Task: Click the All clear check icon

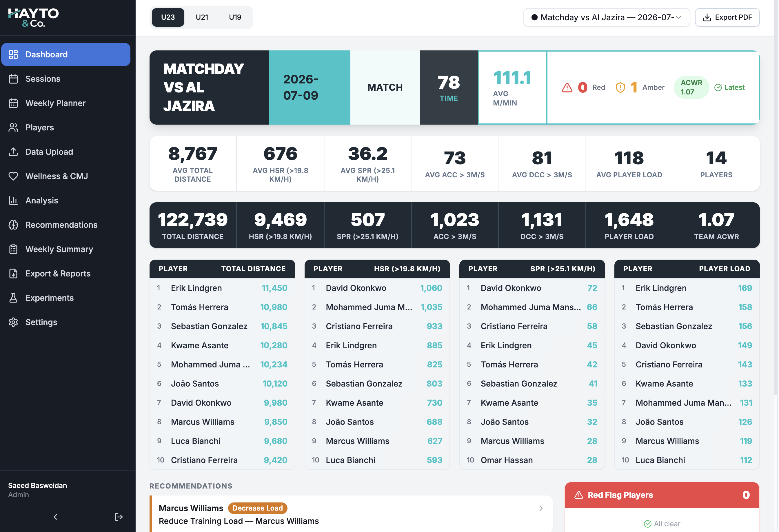Action: tap(648, 524)
